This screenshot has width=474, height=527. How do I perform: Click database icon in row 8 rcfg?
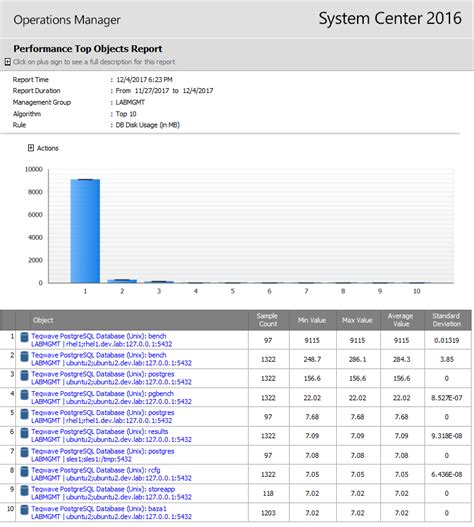24,471
